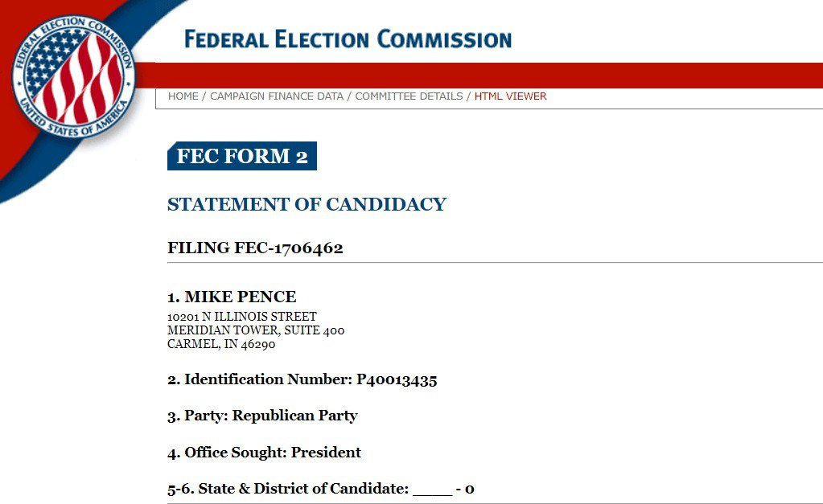Click the FILING FEC-1706462 heading
Viewport: 823px width, 504px height.
[255, 248]
